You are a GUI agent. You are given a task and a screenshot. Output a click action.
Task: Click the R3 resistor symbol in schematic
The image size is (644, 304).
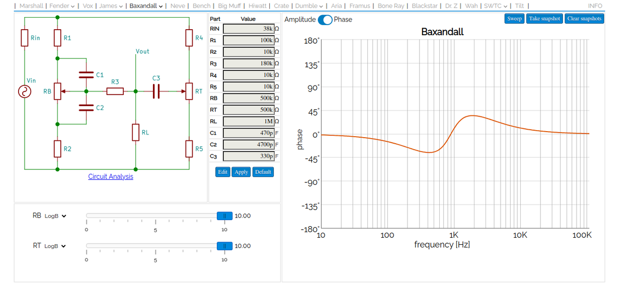coord(115,91)
